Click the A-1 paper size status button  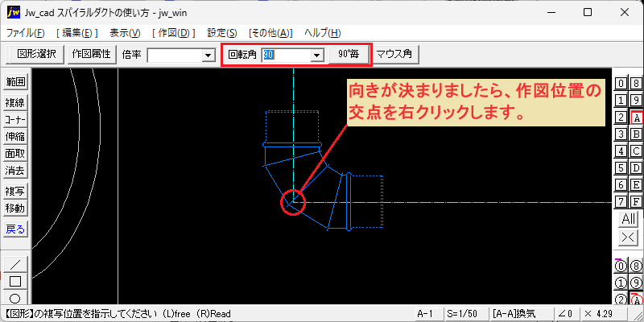click(429, 314)
